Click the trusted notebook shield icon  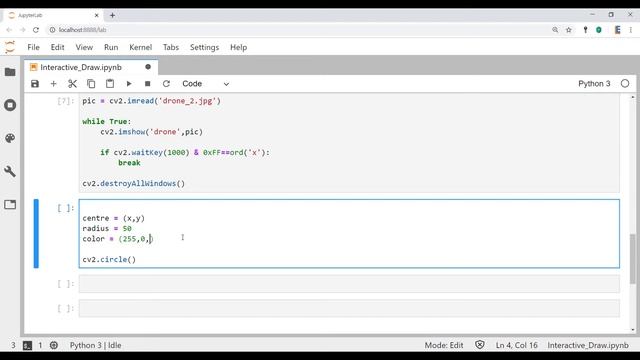coord(480,345)
